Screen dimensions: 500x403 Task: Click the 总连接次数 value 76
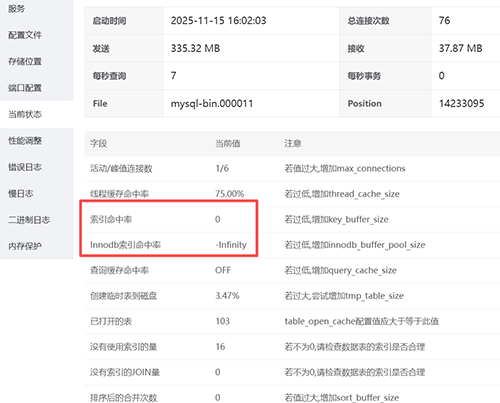(444, 21)
